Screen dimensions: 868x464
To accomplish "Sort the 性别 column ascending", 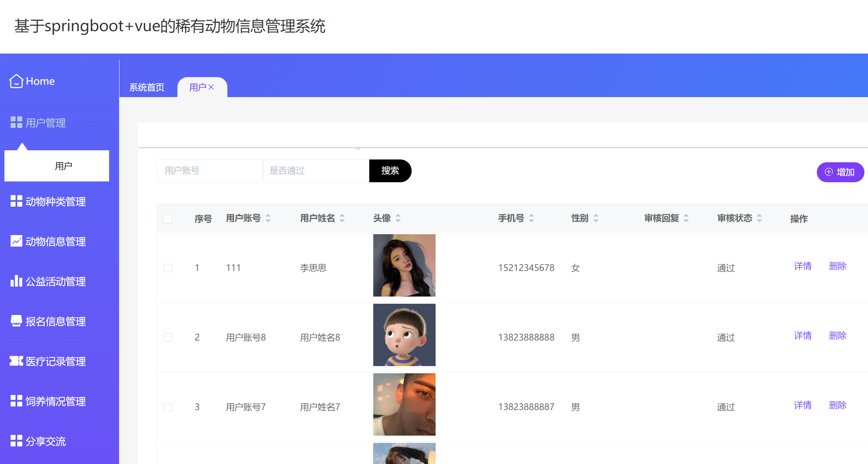I will coord(595,216).
